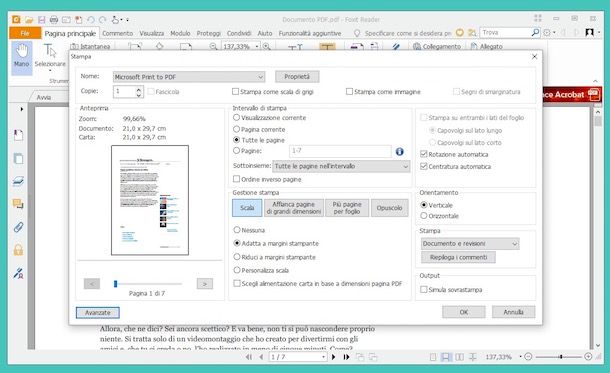The width and height of the screenshot is (610, 373).
Task: Click the Allegato attachment tool
Action: (x=487, y=46)
